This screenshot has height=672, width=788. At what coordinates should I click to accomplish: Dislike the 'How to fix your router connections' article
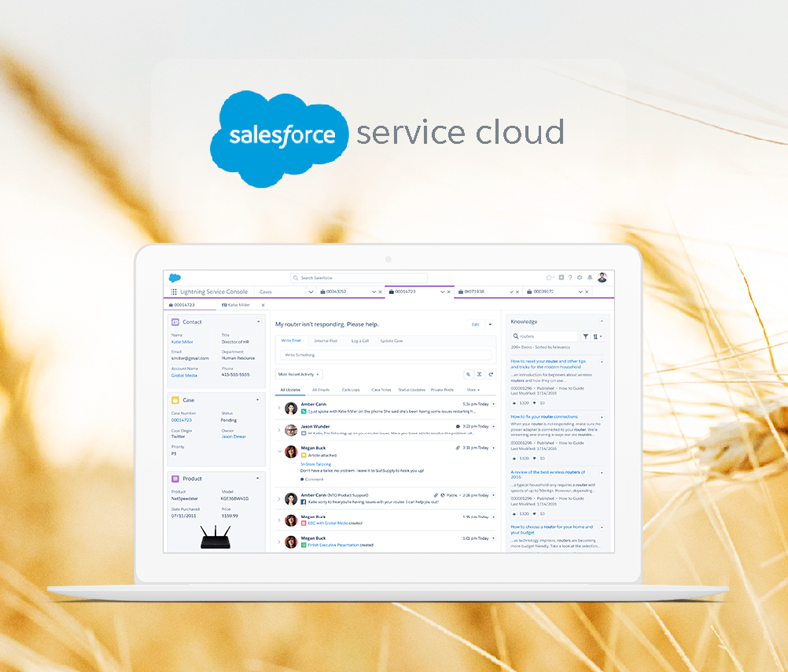pyautogui.click(x=535, y=458)
